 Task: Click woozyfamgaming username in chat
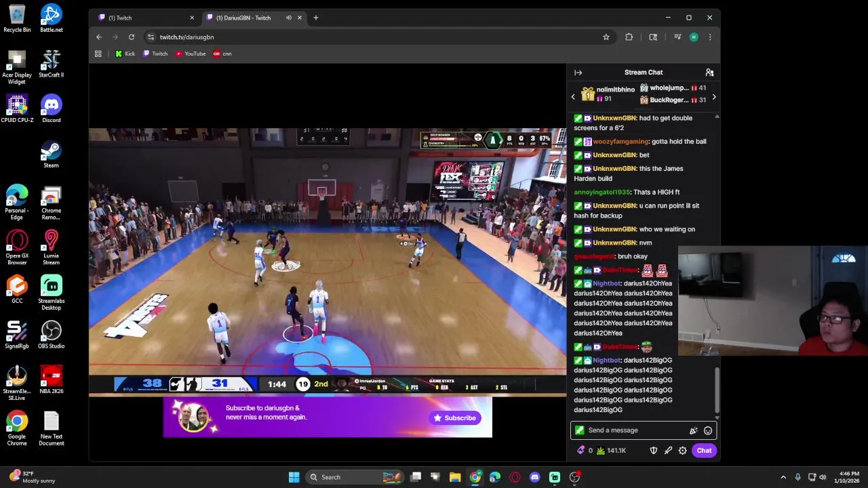point(621,142)
